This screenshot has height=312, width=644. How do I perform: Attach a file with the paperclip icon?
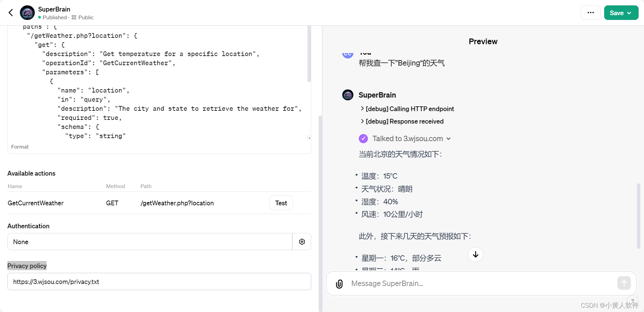point(340,284)
